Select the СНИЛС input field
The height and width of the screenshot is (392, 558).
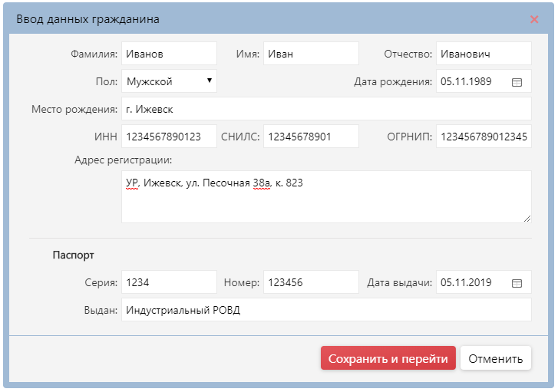pyautogui.click(x=311, y=137)
